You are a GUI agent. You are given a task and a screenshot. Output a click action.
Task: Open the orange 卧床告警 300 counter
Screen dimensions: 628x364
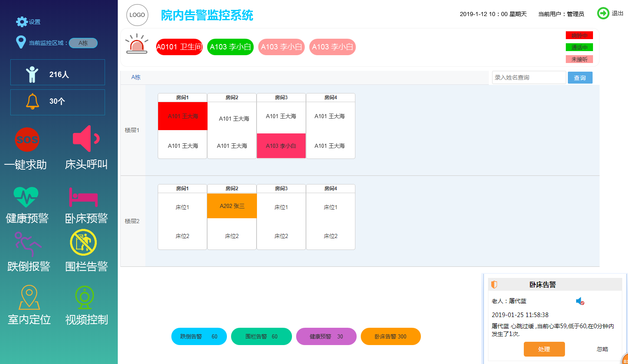(x=391, y=336)
